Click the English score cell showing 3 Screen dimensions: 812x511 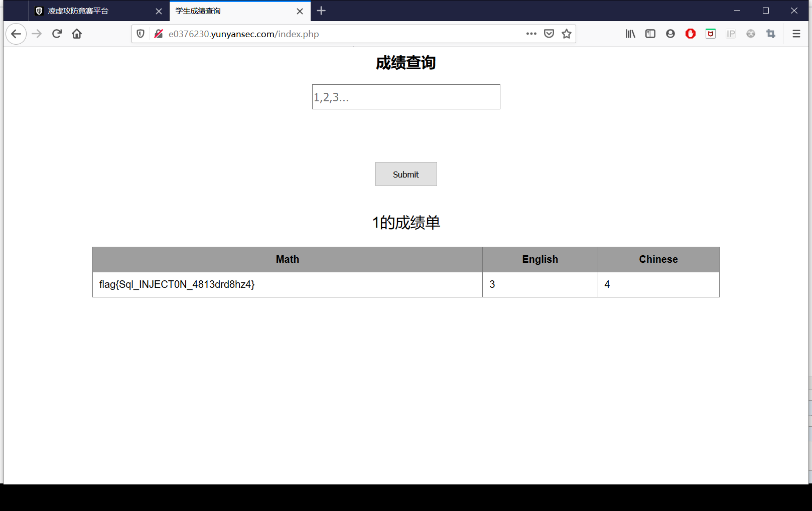540,284
